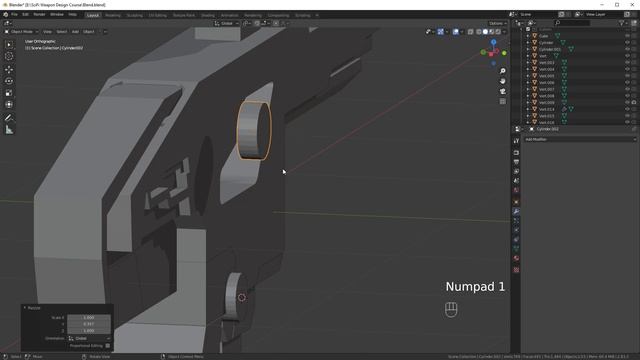Open the Tool properties tab icon

click(x=516, y=141)
